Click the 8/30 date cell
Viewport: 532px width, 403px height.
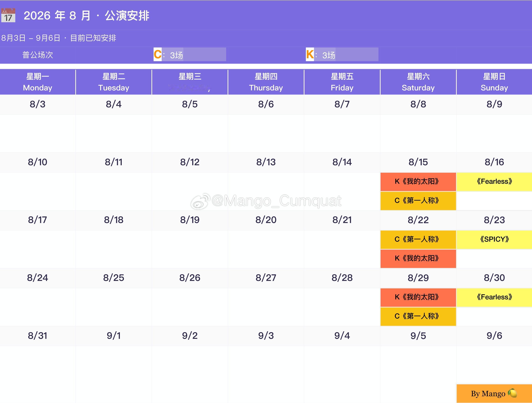coord(494,278)
